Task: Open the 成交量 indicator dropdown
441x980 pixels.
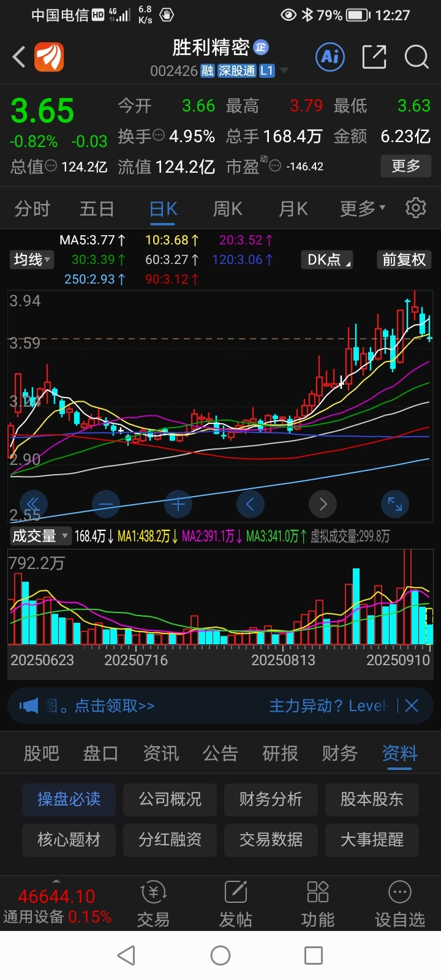Action: coord(40,536)
